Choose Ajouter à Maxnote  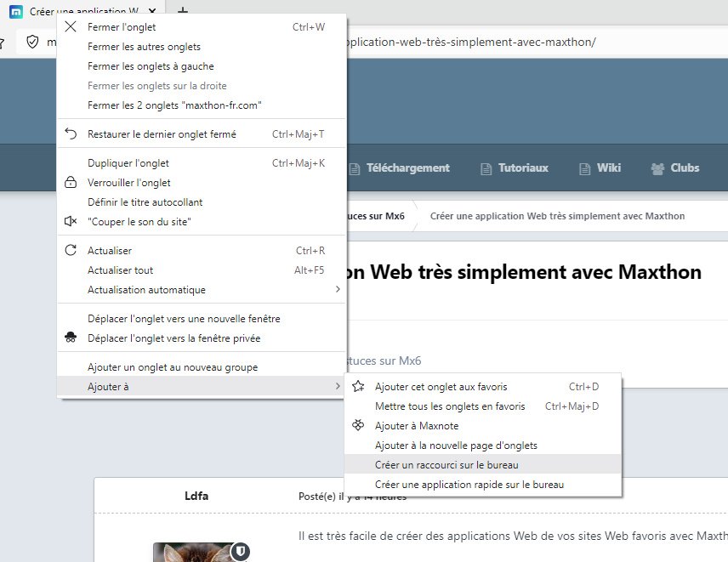pos(483,426)
